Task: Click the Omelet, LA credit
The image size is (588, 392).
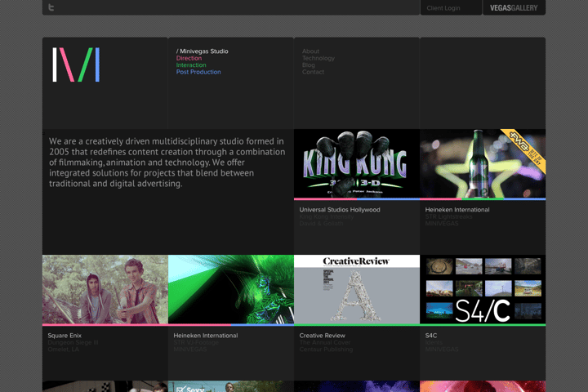Action: 64,350
